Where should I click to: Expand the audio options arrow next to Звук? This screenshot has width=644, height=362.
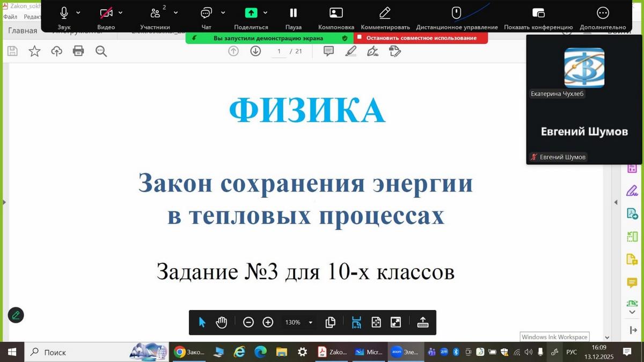pyautogui.click(x=78, y=12)
